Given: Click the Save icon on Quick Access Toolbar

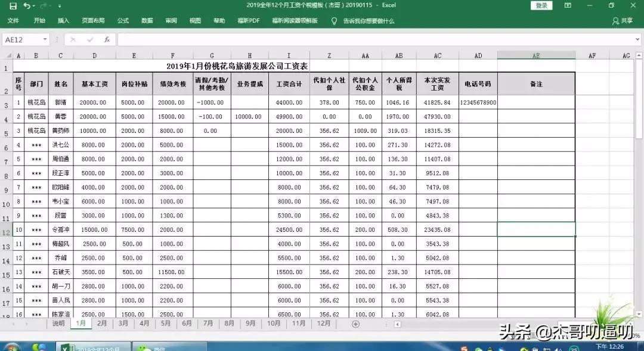Looking at the screenshot, I should 13,5.
